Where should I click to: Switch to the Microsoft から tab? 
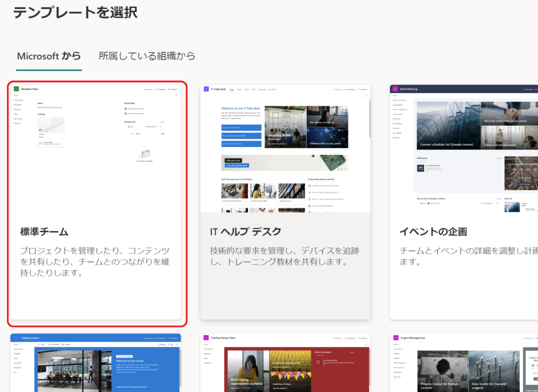49,56
